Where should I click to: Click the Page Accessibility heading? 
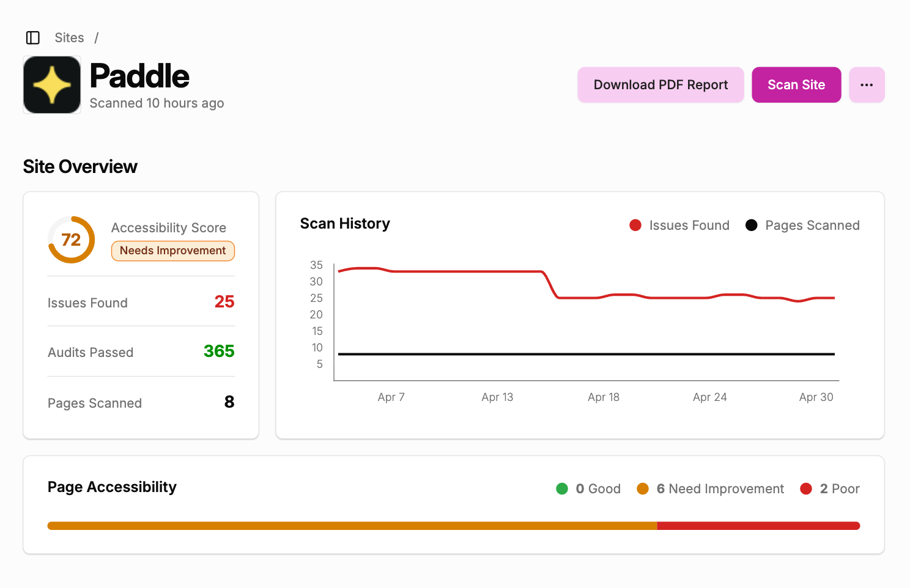point(112,487)
